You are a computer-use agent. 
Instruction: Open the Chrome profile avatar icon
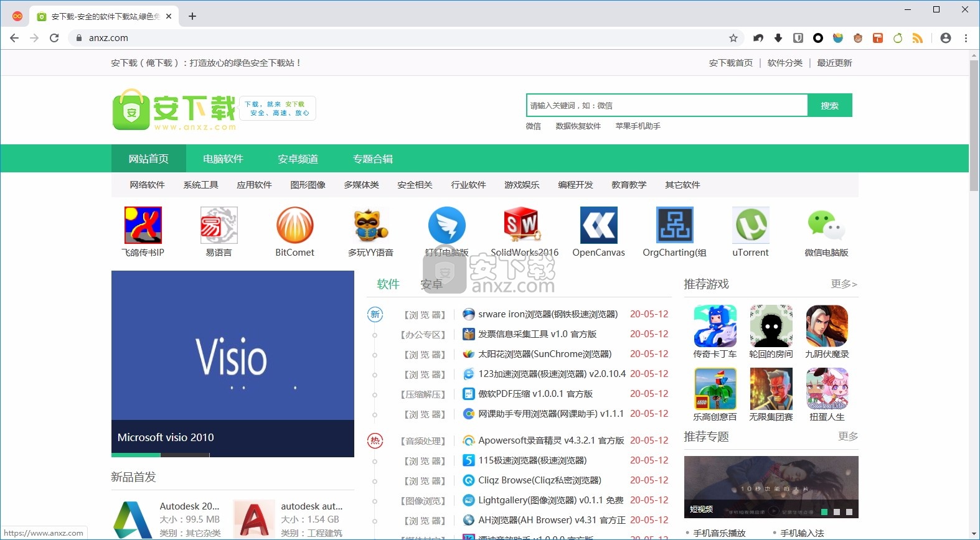(x=946, y=38)
